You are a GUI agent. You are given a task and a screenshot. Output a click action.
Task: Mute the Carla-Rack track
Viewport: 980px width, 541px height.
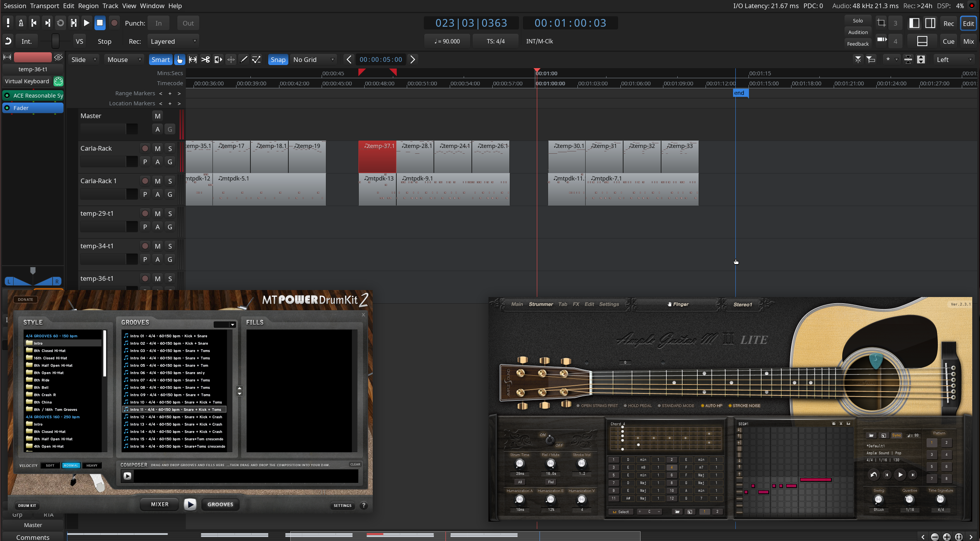click(x=158, y=149)
